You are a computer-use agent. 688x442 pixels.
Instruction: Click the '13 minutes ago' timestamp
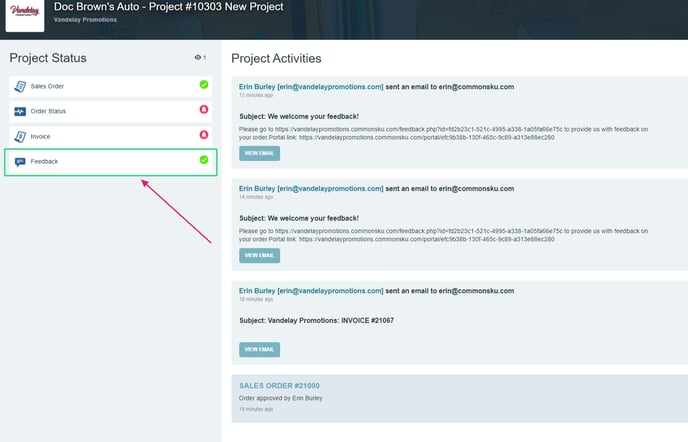[x=256, y=95]
